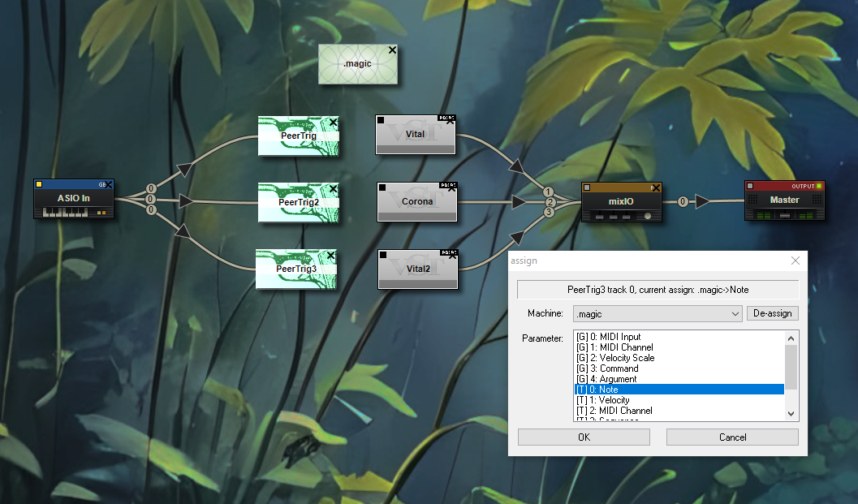
Task: Click the green LED on the Master machine
Action: pos(819,186)
